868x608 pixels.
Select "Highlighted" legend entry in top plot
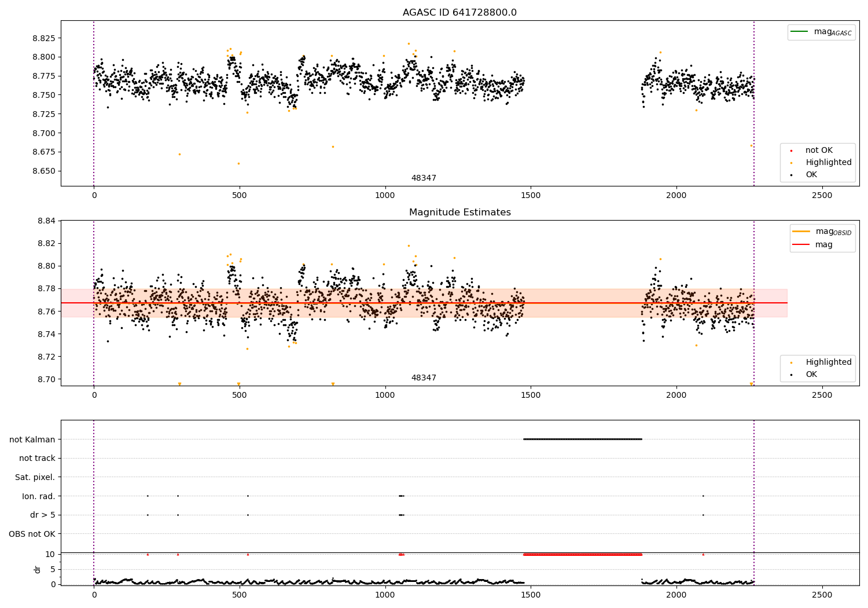(829, 163)
